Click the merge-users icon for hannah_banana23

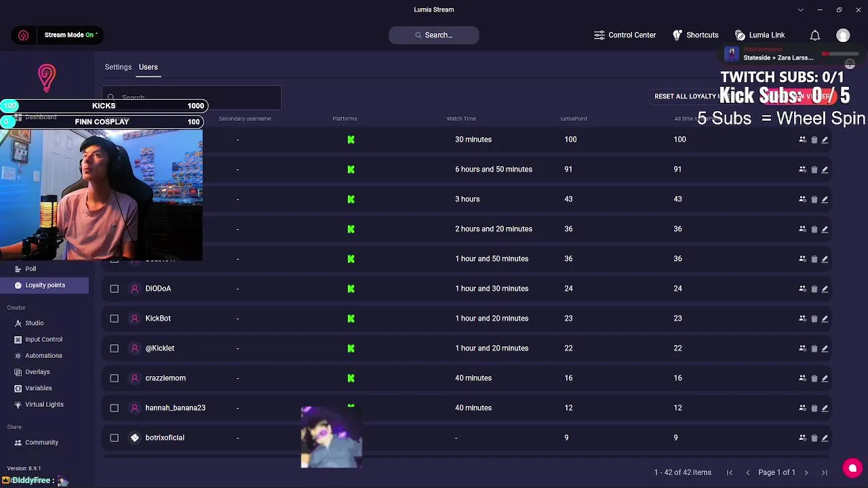pyautogui.click(x=802, y=408)
